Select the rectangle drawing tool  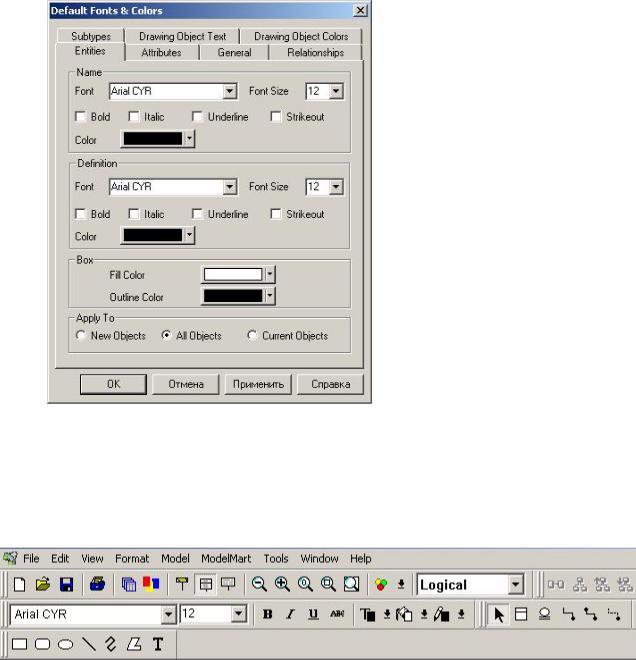(x=19, y=644)
